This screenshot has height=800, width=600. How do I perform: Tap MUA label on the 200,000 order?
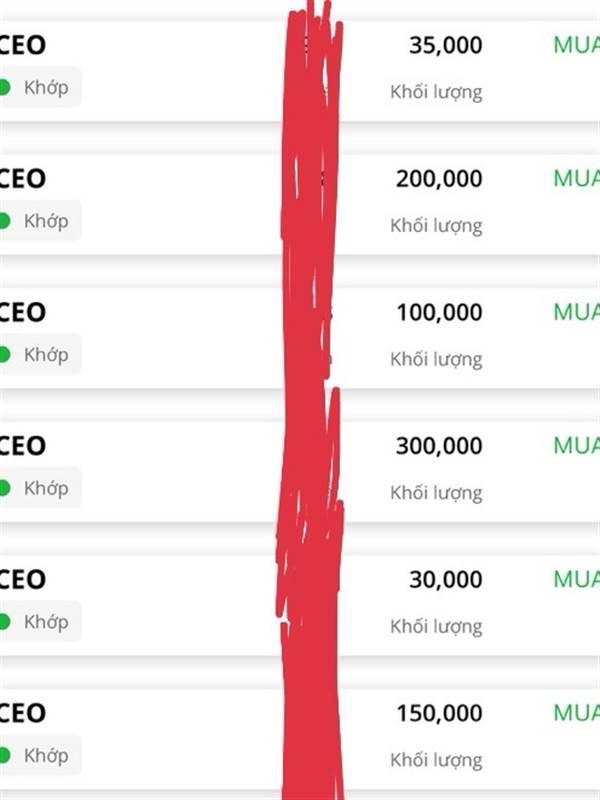click(x=576, y=178)
